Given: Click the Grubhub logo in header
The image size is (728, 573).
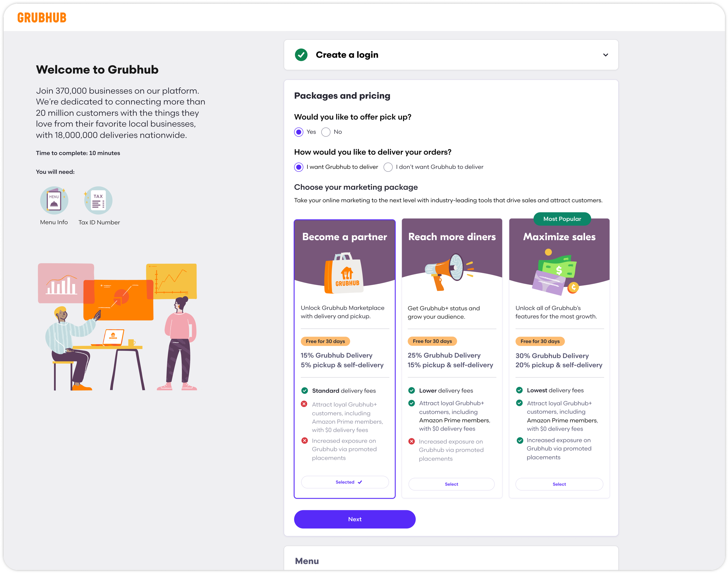Looking at the screenshot, I should (x=42, y=17).
